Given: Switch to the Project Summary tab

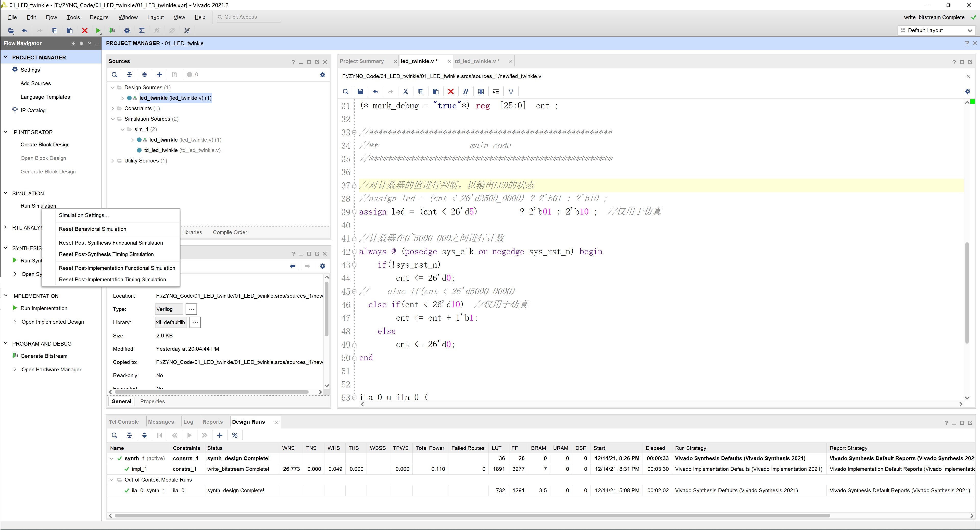Looking at the screenshot, I should pyautogui.click(x=362, y=61).
